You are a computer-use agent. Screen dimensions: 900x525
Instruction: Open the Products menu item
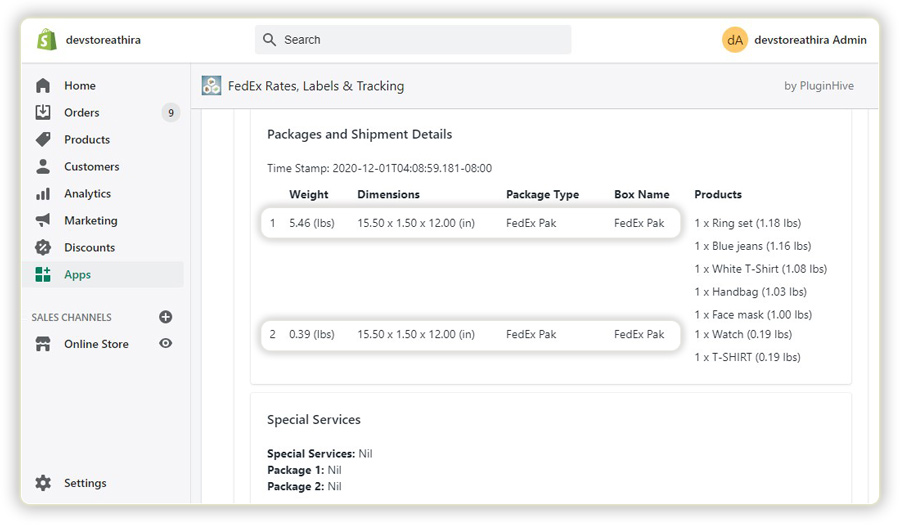pos(87,139)
